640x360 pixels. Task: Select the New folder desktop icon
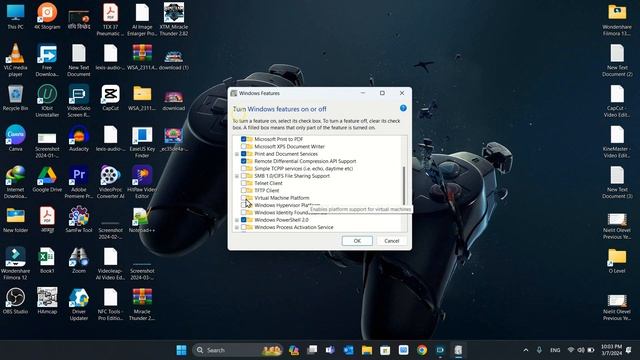pyautogui.click(x=16, y=220)
